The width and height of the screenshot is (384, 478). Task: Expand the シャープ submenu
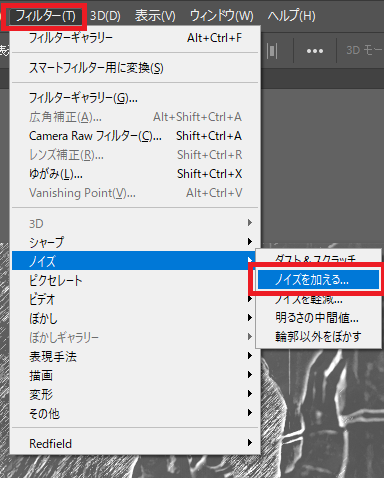coord(135,242)
